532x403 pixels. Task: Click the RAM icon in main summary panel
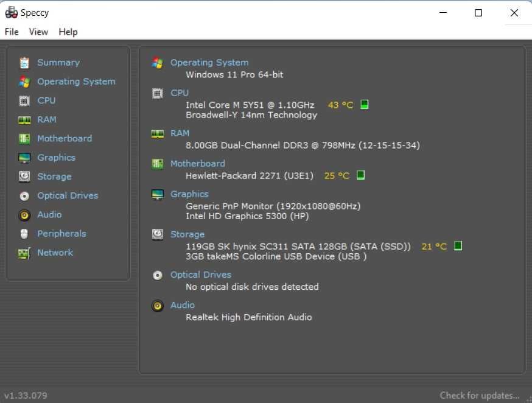pyautogui.click(x=158, y=134)
